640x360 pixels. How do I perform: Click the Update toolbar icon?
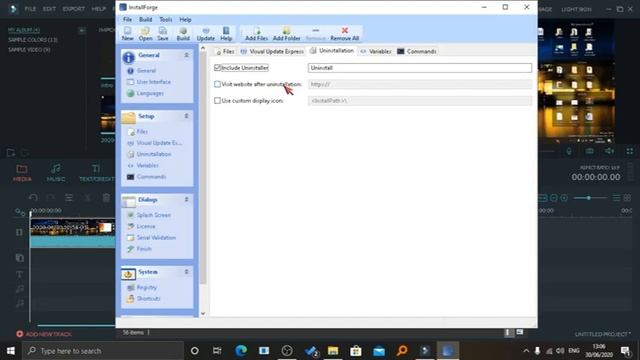[x=205, y=33]
